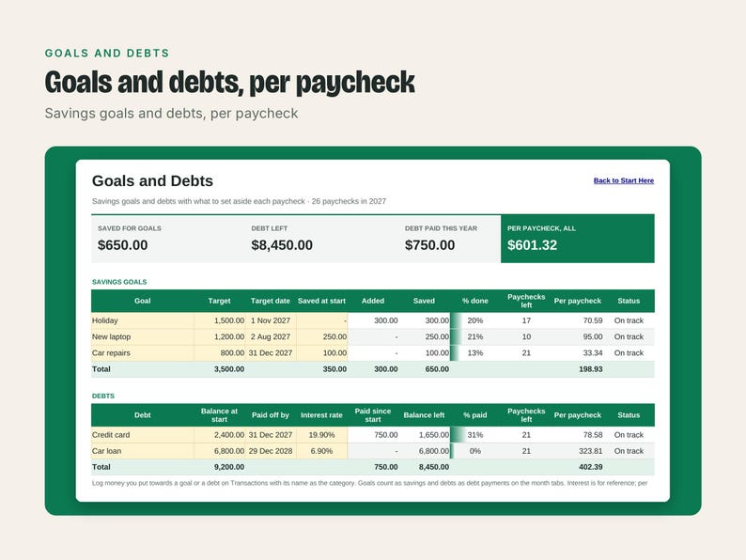
Task: Click the Target date column header
Action: [x=271, y=301]
